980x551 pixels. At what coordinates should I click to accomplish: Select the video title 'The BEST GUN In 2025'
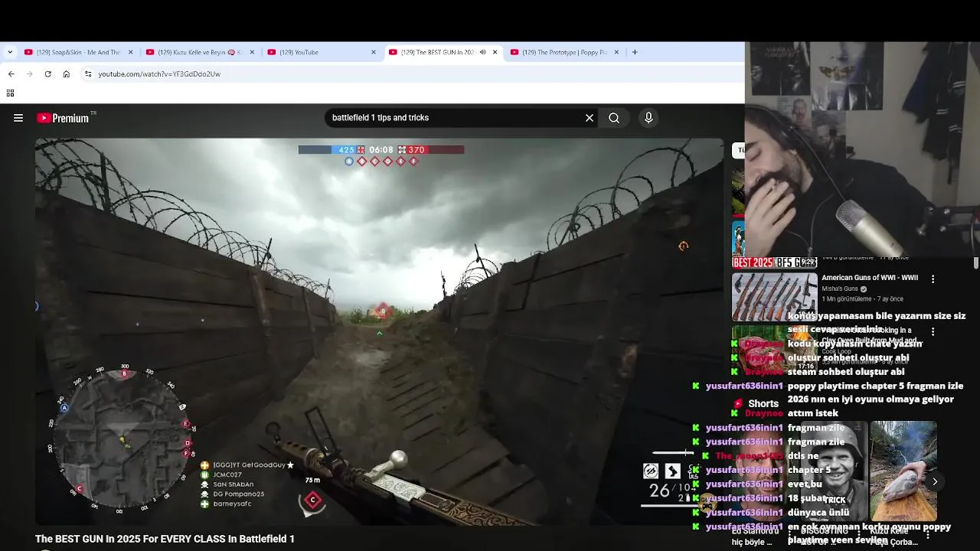165,539
